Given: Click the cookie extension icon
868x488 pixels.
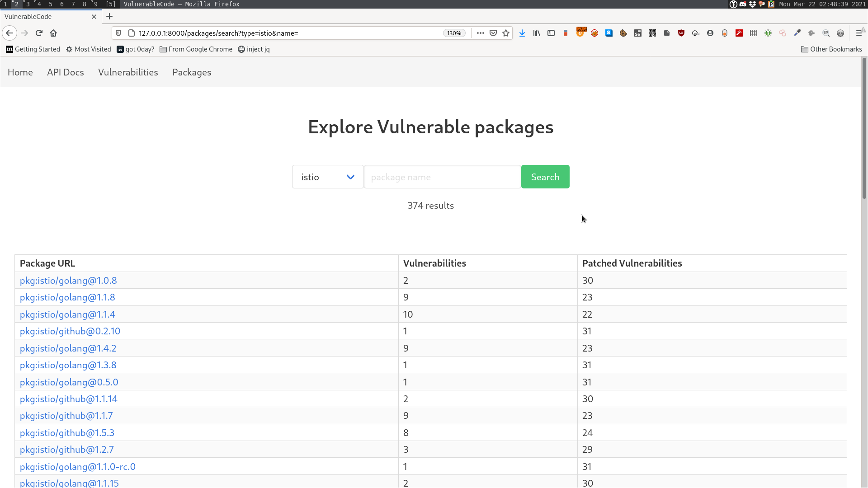Looking at the screenshot, I should click(623, 33).
